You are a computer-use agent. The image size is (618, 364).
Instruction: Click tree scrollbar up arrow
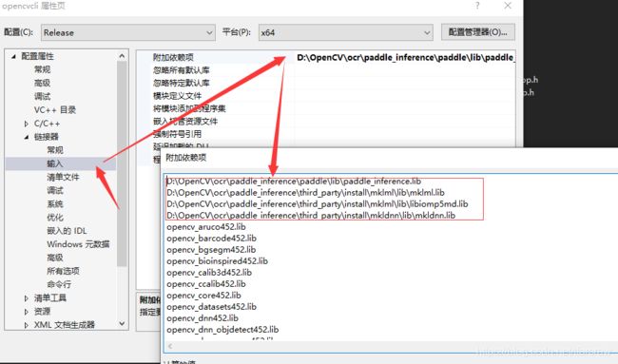pyautogui.click(x=122, y=56)
